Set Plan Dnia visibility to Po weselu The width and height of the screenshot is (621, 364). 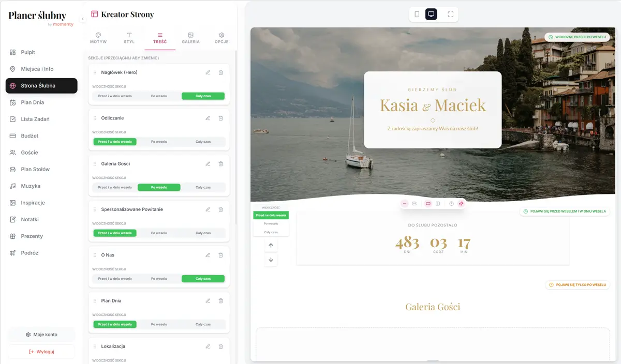[159, 325]
